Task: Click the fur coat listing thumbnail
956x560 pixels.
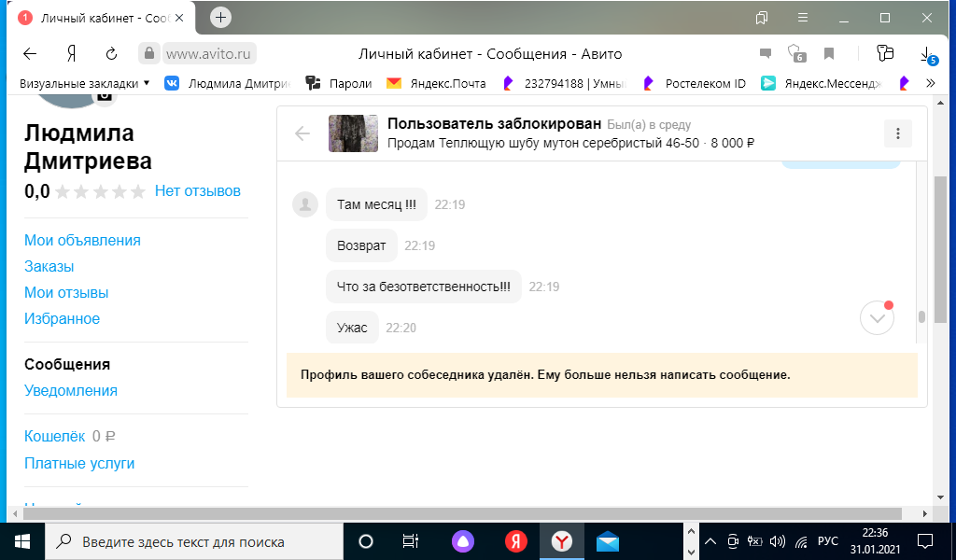Action: click(353, 133)
